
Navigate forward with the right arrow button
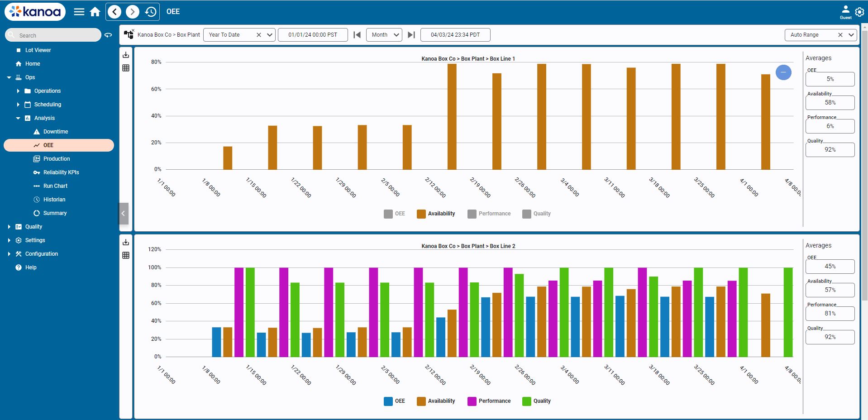click(133, 12)
